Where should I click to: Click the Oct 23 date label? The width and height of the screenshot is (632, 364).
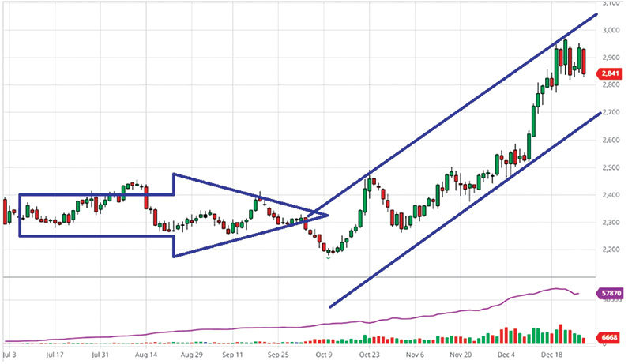click(x=369, y=355)
